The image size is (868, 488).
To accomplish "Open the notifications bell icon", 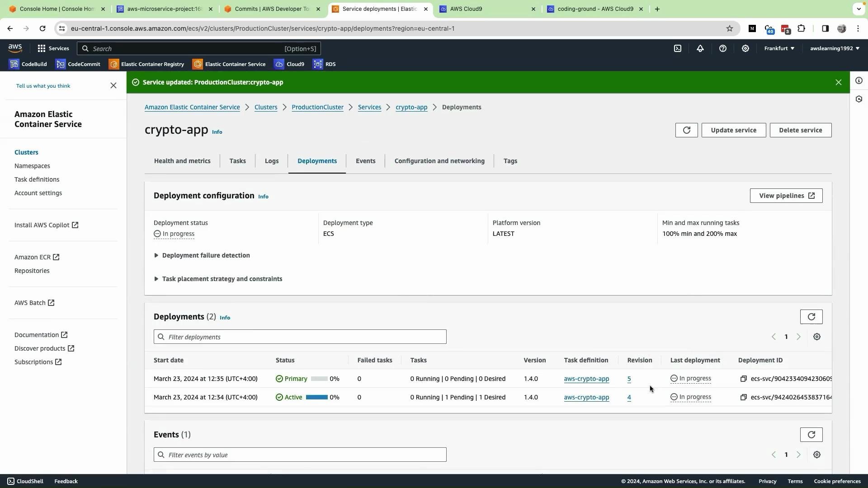I will point(700,48).
